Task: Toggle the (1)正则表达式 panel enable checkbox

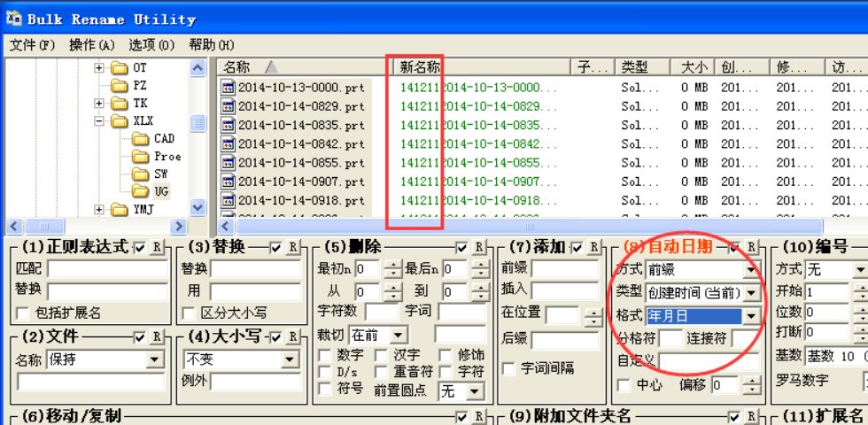Action: (x=140, y=248)
